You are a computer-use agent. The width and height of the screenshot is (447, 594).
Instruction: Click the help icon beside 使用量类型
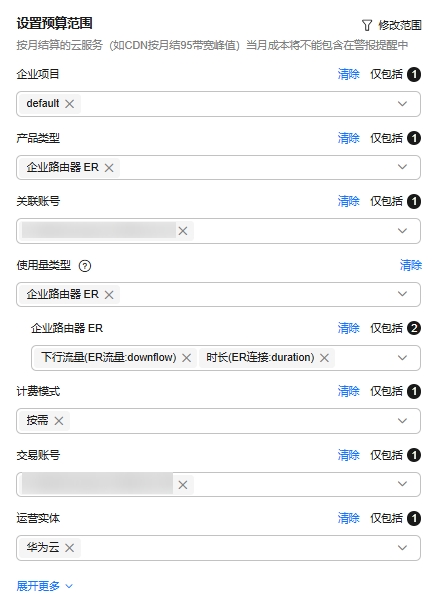85,266
